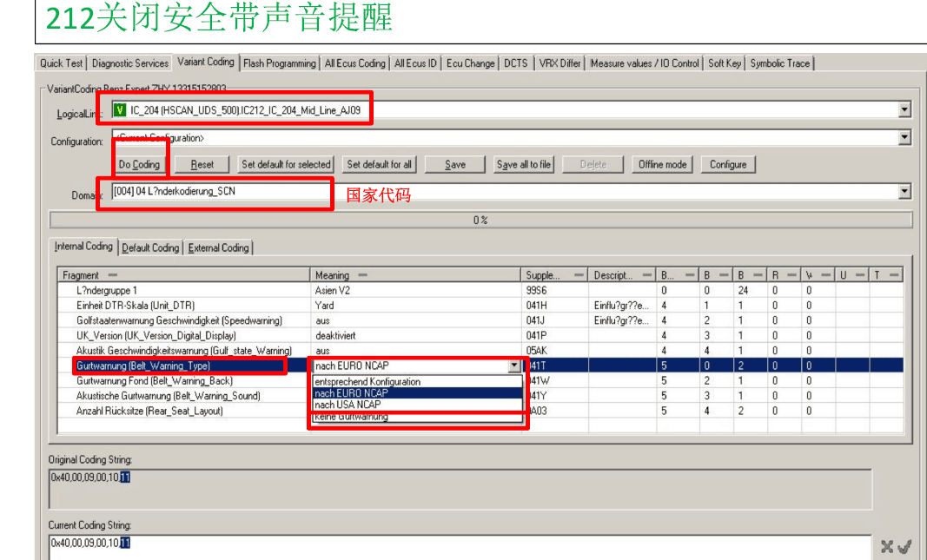
Task: Switch to the Default Coding tab
Action: click(x=150, y=247)
